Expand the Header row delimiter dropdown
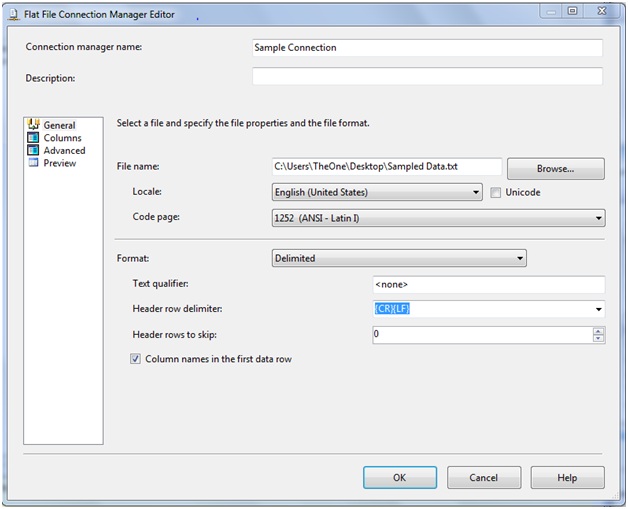 (x=598, y=309)
